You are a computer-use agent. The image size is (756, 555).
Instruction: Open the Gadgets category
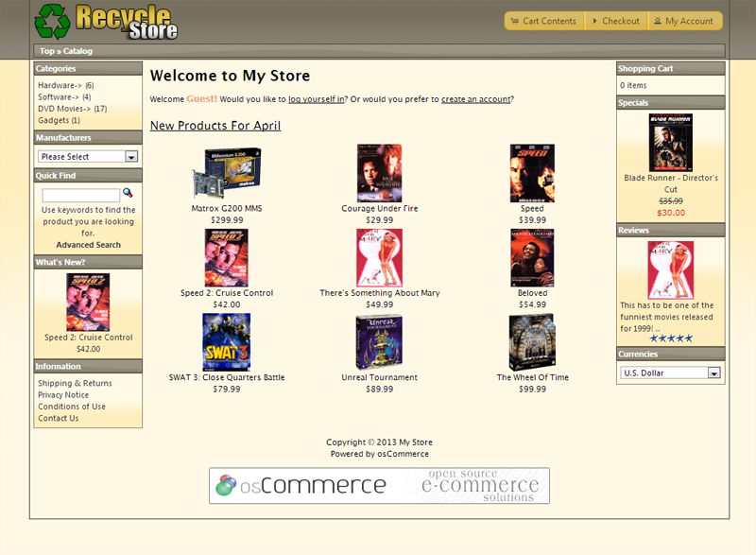tap(54, 120)
